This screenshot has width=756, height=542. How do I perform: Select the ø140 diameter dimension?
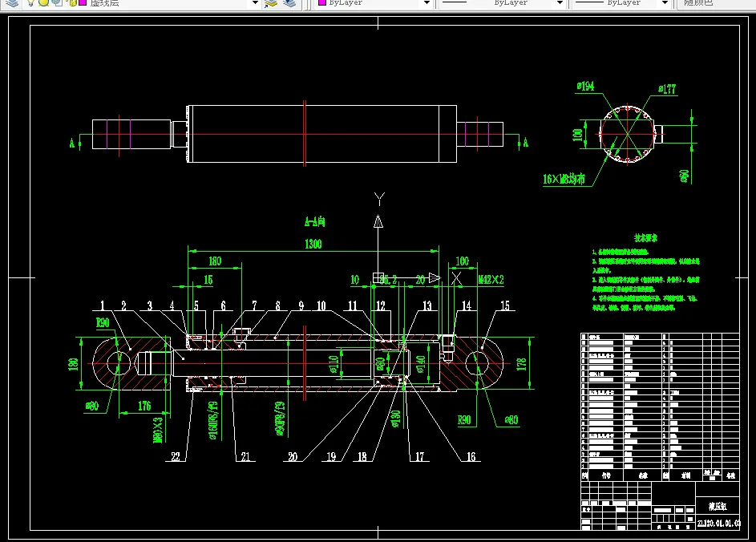(x=420, y=364)
